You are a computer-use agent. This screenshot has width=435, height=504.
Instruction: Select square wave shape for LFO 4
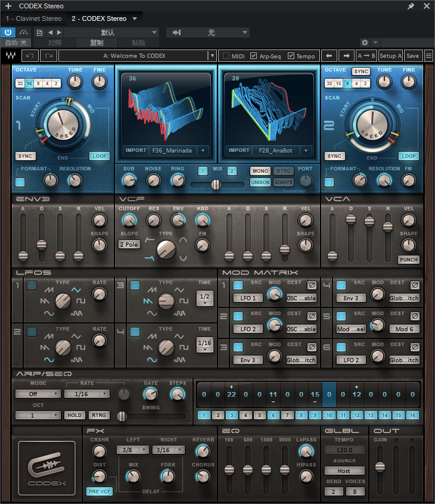coord(184,347)
